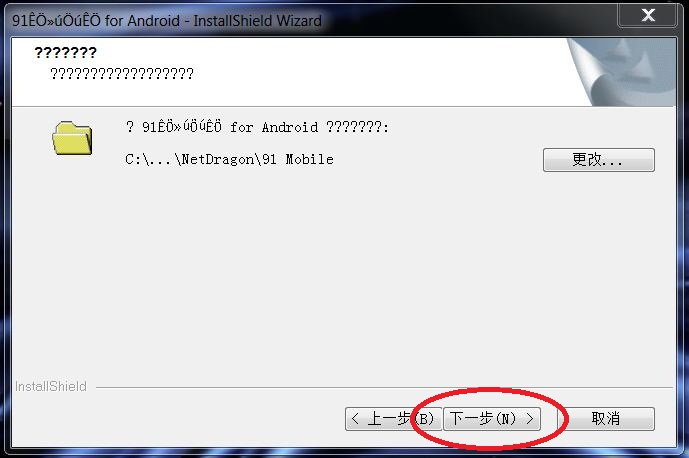Open the 更改... change folder dialog

pos(598,160)
